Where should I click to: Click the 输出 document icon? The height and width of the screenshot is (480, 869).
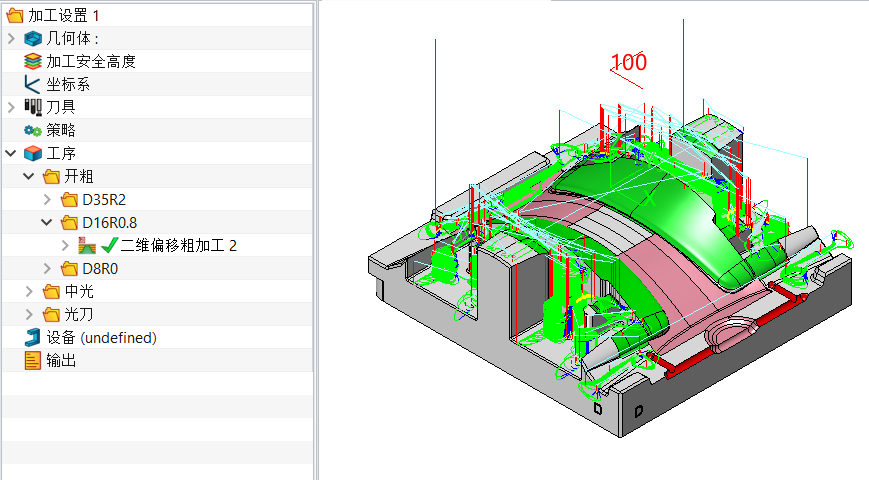(33, 360)
